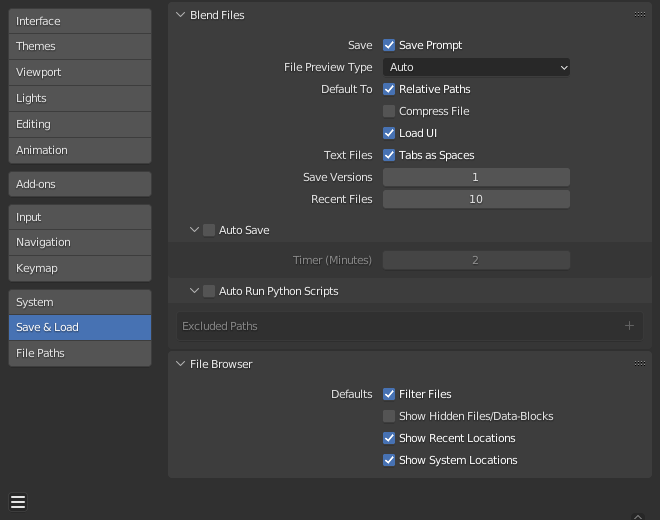Collapse the Blend Files panel
660x520 pixels.
click(x=181, y=15)
